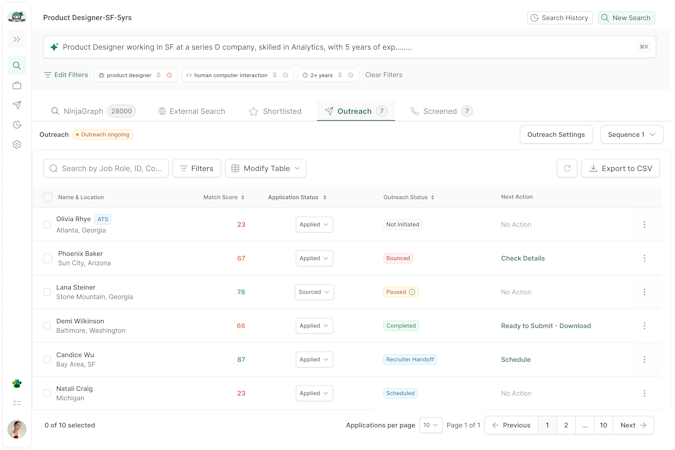
Task: Click Ready to Submit - Download link
Action: [x=545, y=326]
